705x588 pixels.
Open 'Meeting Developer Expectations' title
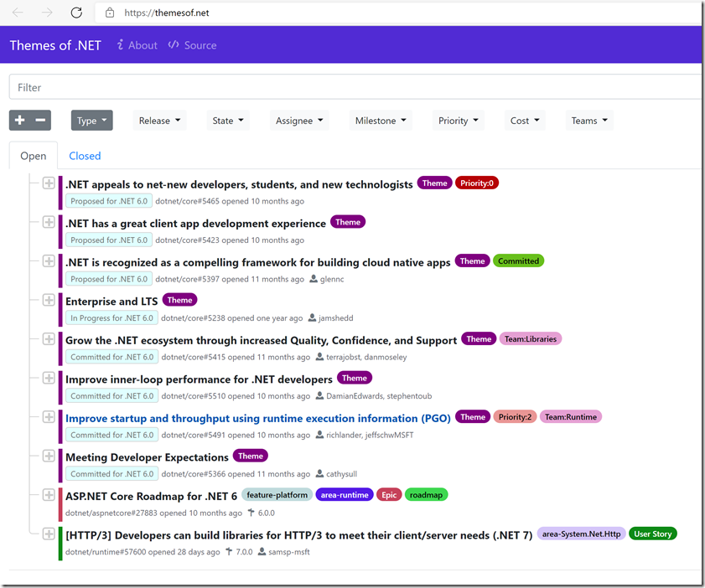point(147,457)
